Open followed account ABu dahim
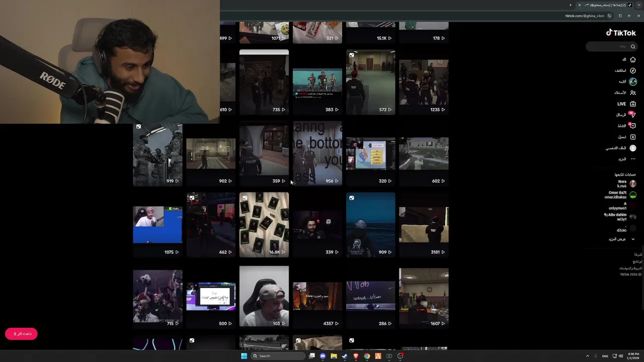Image resolution: width=644 pixels, height=362 pixels. pos(620,217)
